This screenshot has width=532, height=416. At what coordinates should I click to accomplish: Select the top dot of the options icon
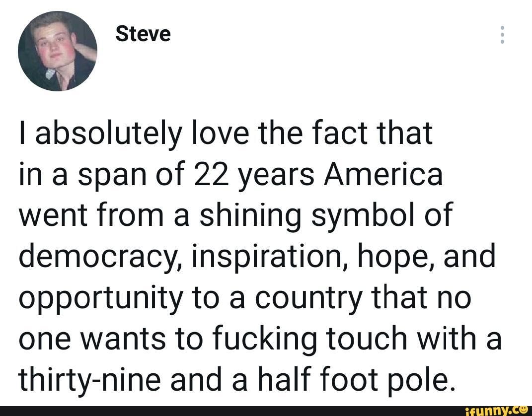(x=502, y=29)
